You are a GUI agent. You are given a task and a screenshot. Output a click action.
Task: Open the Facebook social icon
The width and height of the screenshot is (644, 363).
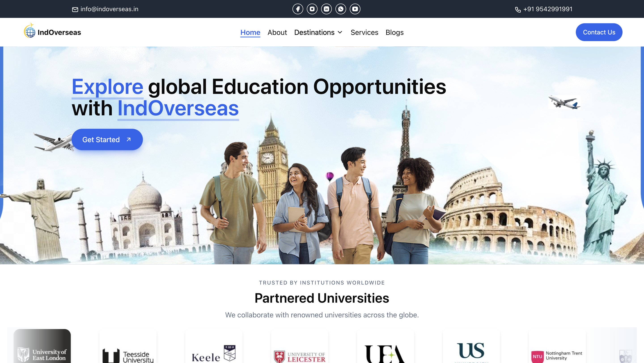298,9
